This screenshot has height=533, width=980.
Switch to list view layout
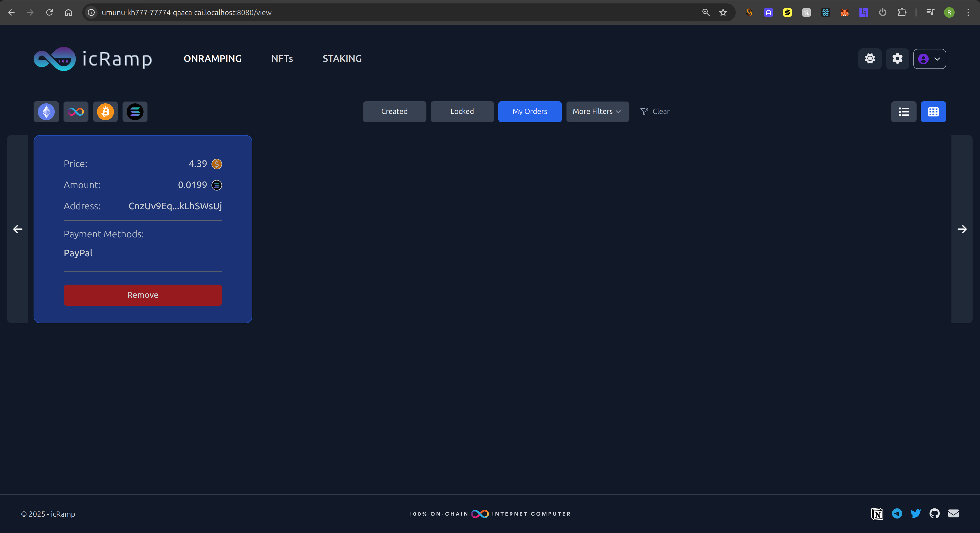click(904, 112)
